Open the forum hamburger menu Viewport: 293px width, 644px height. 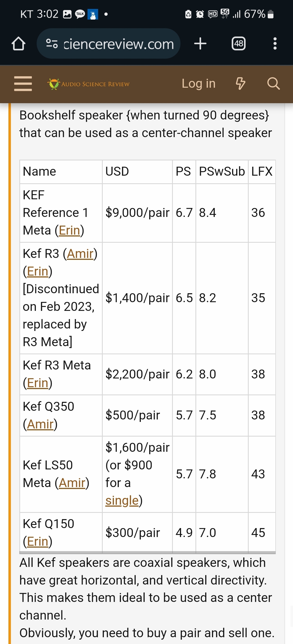click(x=23, y=84)
